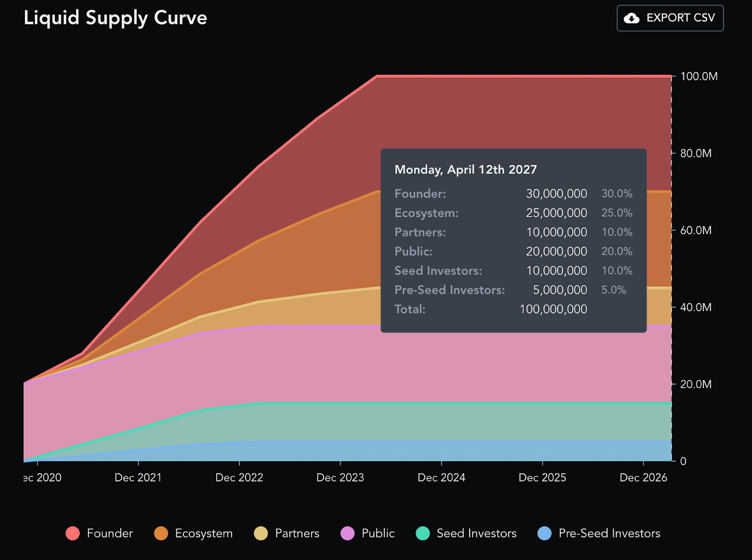Click the orange Ecosystem legend circle
Image resolution: width=752 pixels, height=560 pixels.
[x=161, y=533]
